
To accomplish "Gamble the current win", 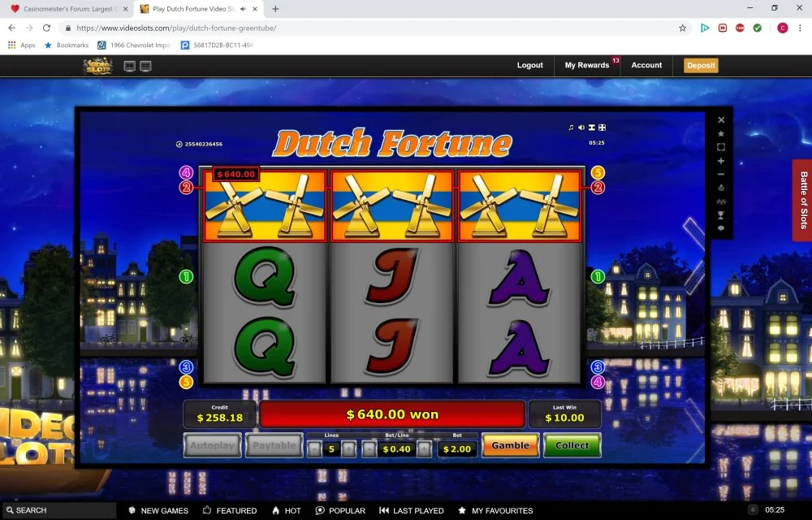I will click(510, 445).
